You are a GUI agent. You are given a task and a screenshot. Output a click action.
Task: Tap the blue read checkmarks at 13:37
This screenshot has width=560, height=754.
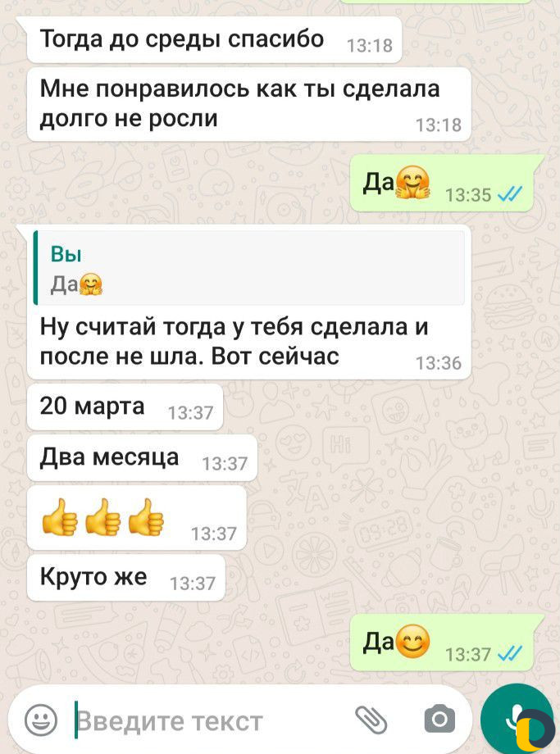509,653
